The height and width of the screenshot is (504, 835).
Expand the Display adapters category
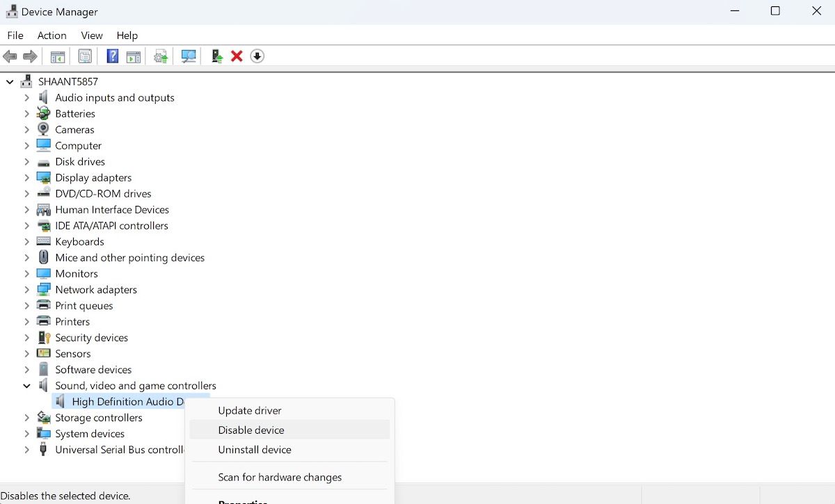tap(27, 178)
